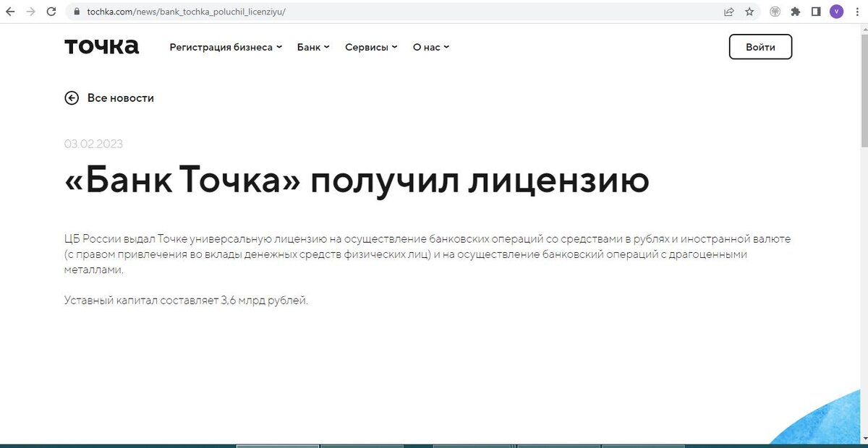Go back with the browser back arrow

tap(10, 12)
